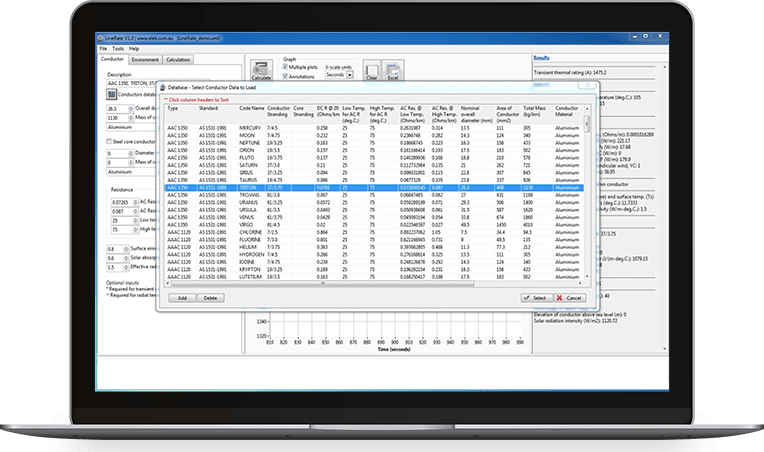
Task: Select the LUTETIUM conductor row
Action: point(374,277)
